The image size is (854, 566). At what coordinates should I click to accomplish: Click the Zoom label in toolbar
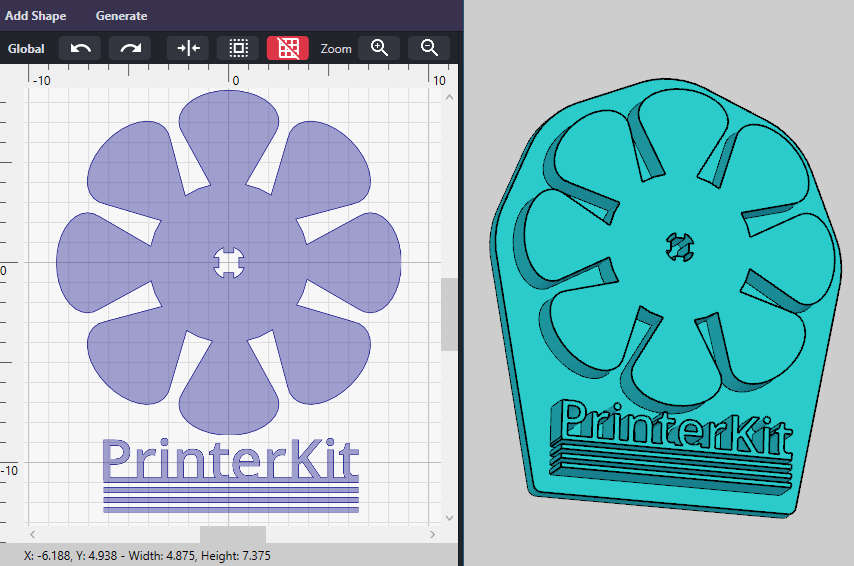coord(336,49)
